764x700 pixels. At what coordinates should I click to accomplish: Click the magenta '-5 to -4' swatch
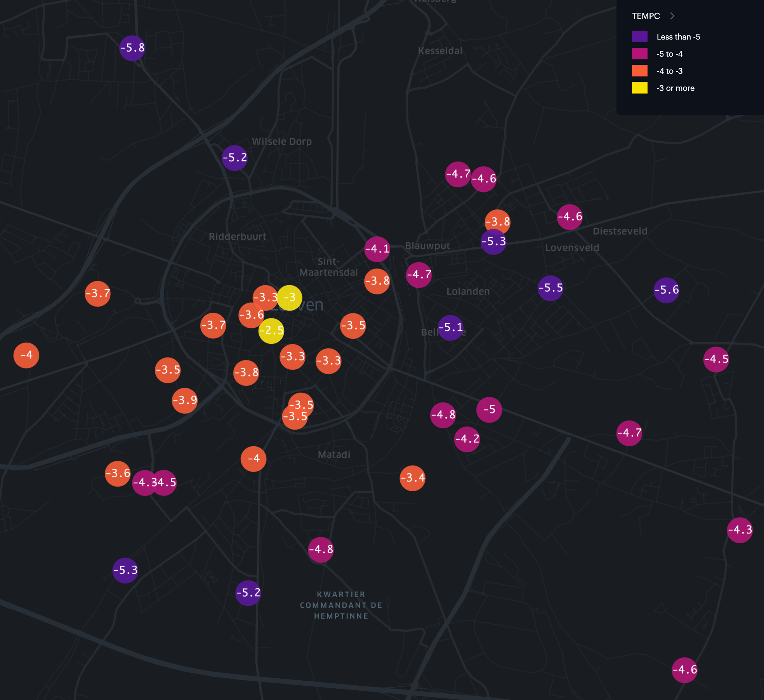[x=639, y=54]
